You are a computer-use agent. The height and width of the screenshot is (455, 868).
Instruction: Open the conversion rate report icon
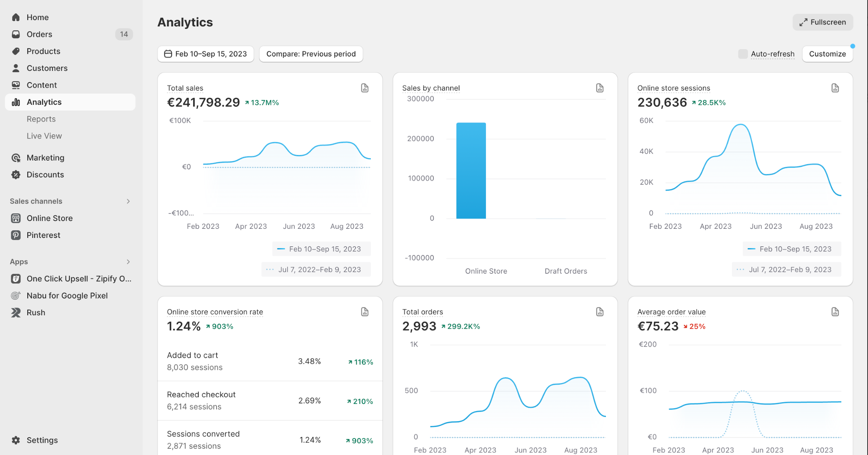click(x=365, y=312)
